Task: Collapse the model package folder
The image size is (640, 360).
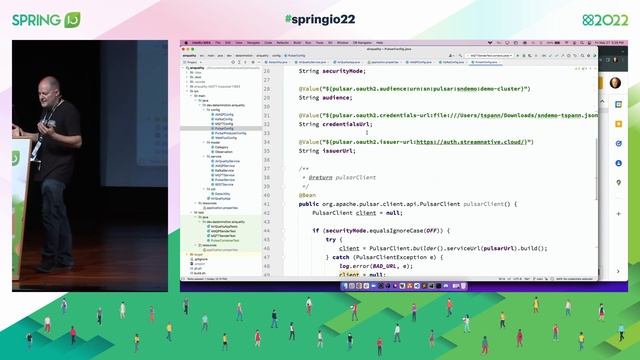Action: [203, 142]
